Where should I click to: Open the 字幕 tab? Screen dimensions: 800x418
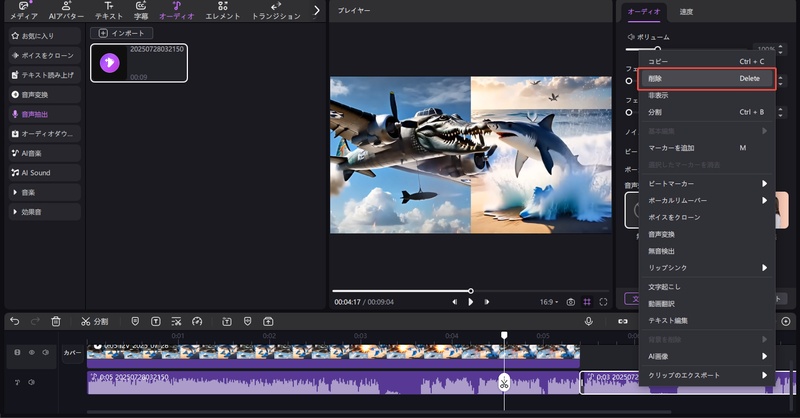pos(141,11)
